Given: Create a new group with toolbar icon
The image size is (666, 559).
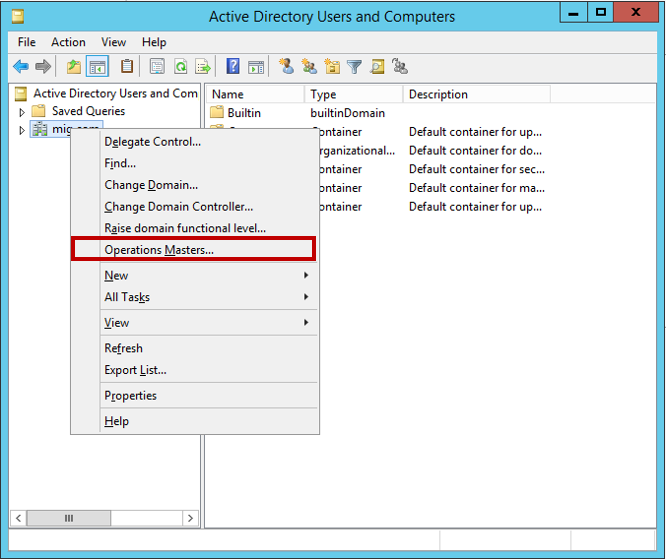Looking at the screenshot, I should click(309, 67).
